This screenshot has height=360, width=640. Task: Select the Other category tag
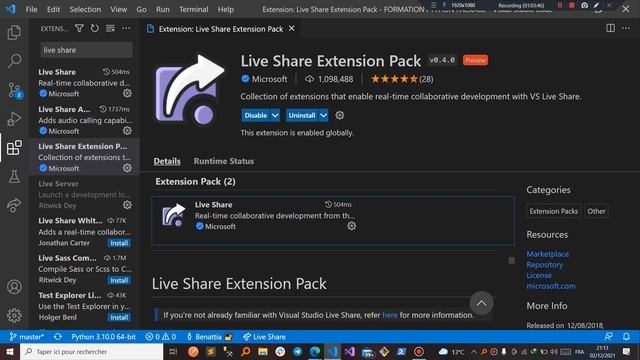(596, 211)
